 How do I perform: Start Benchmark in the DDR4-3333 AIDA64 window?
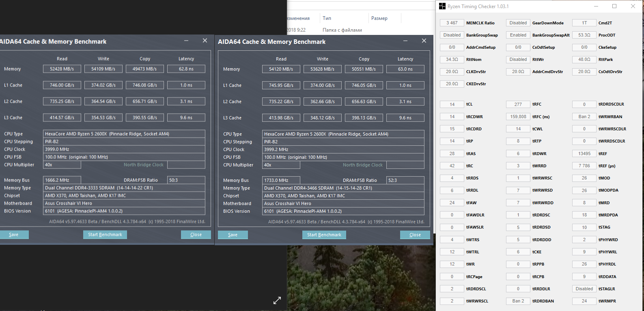(105, 235)
